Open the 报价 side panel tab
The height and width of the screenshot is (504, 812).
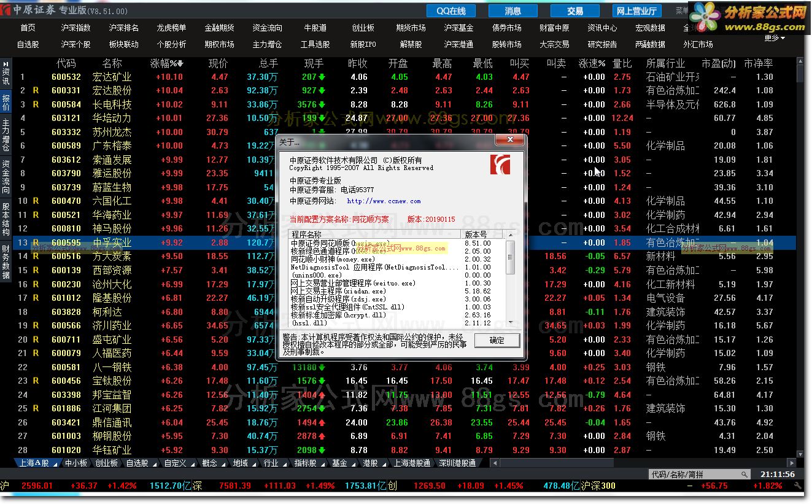click(6, 103)
